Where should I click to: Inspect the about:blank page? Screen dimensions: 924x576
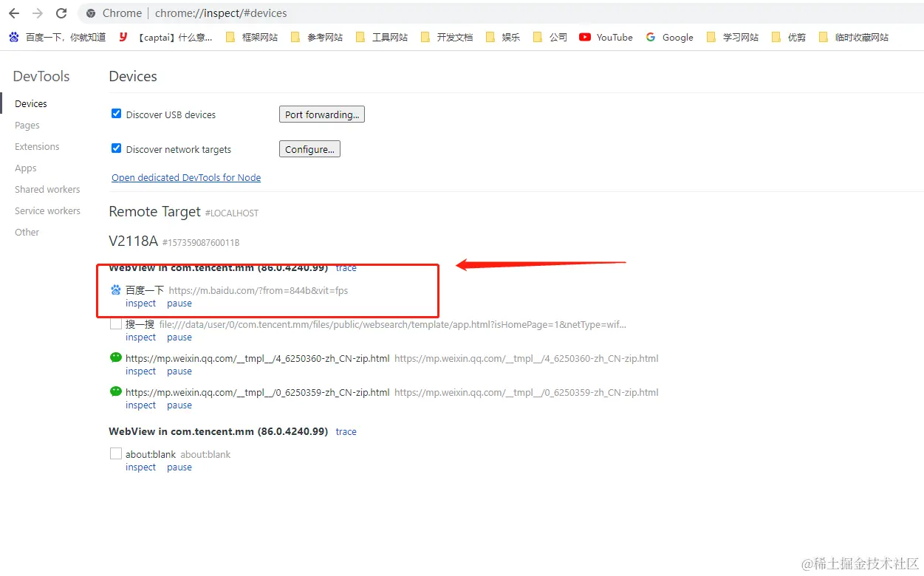141,467
